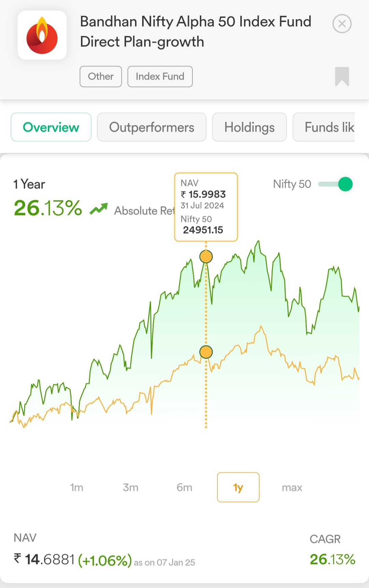Select the 6m chart period
This screenshot has width=369, height=588.
click(184, 487)
